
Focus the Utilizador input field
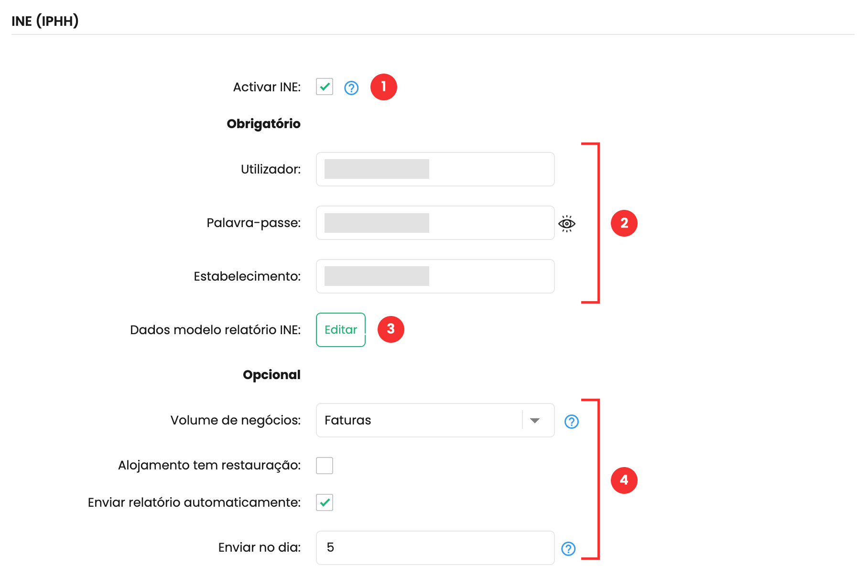coord(435,169)
